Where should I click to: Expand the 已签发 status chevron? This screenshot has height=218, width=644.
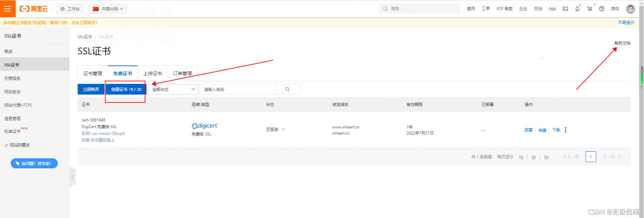tap(284, 130)
